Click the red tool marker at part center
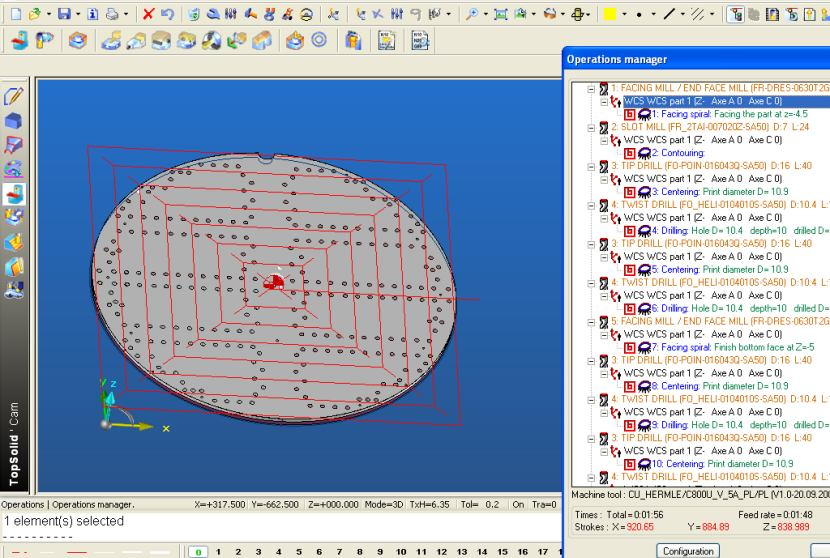The height and width of the screenshot is (558, 830). [274, 281]
